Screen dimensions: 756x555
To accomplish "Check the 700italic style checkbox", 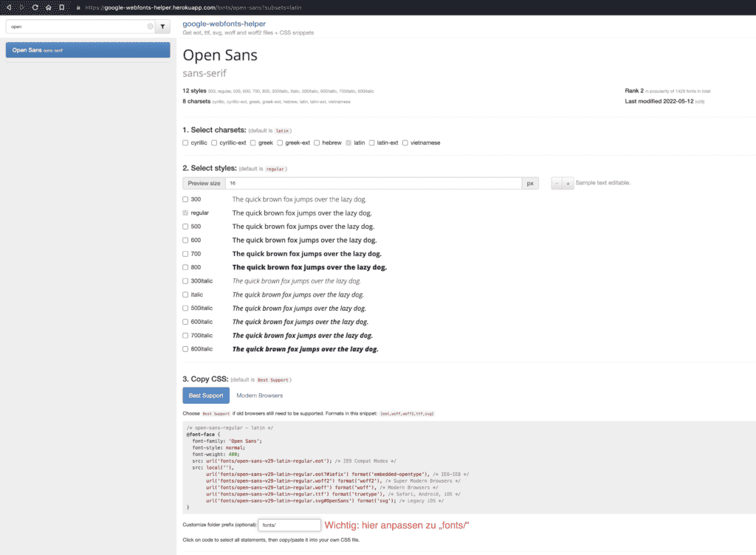I will pyautogui.click(x=185, y=335).
